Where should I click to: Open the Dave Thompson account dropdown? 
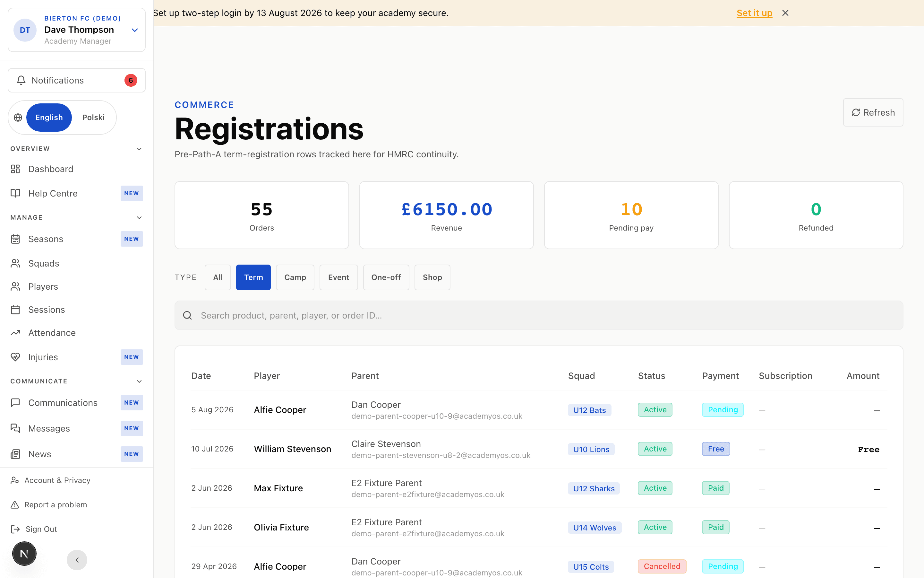click(76, 30)
